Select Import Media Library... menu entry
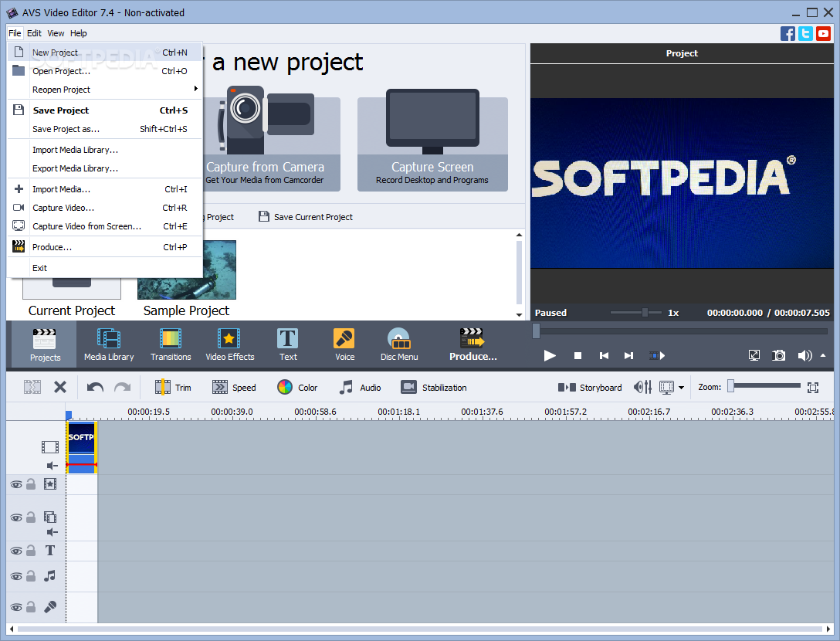This screenshot has width=840, height=641. (106, 150)
